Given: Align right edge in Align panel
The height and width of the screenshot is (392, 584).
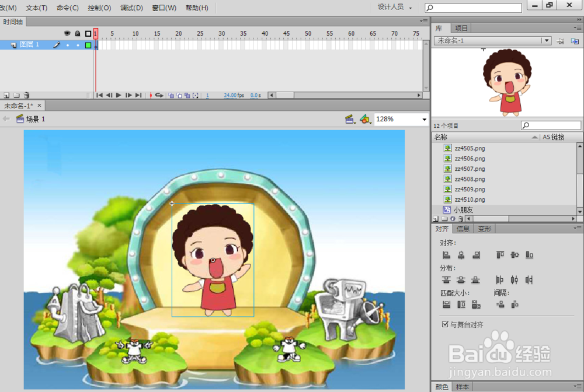Looking at the screenshot, I should coord(476,255).
